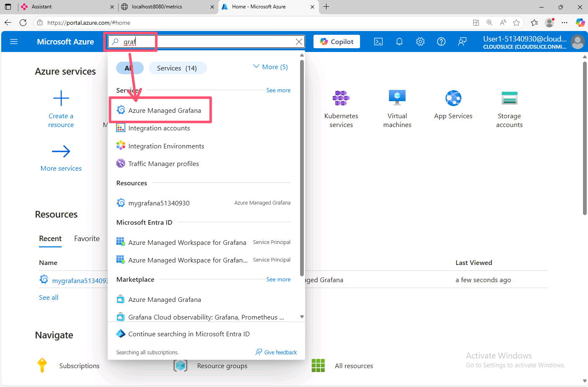The image size is (588, 387).
Task: Open Cloud Shell from the Azure header
Action: pyautogui.click(x=378, y=42)
